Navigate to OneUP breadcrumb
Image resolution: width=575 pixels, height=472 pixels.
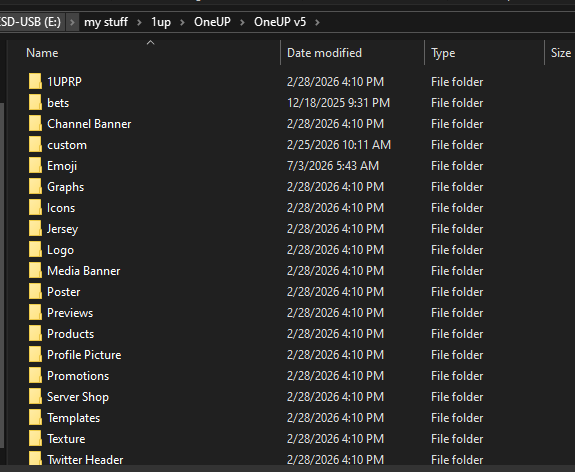212,22
